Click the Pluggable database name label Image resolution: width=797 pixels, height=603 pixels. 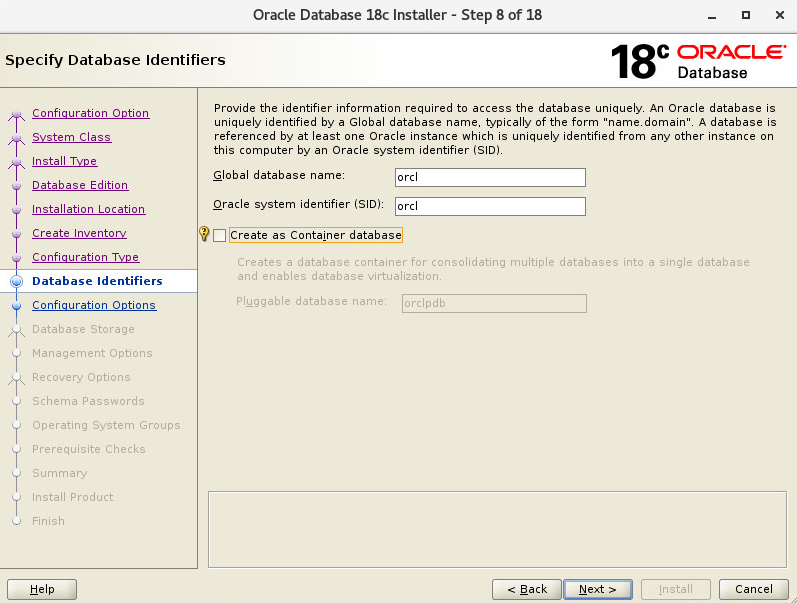[312, 302]
